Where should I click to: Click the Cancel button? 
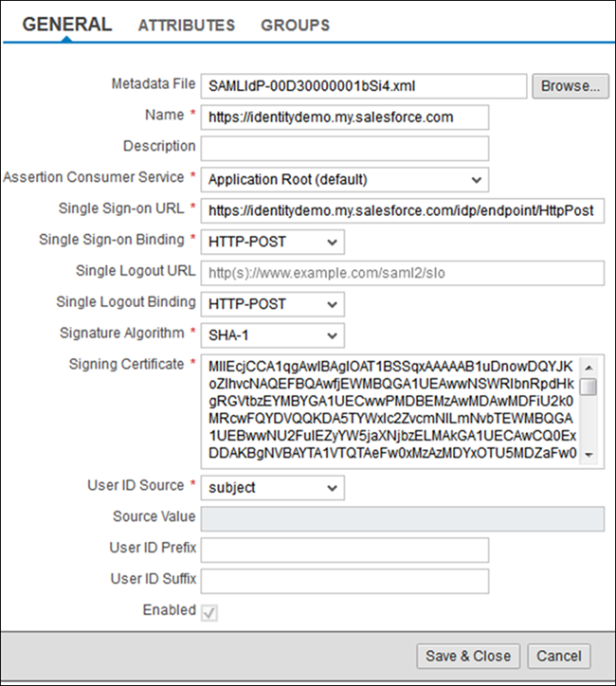point(559,656)
